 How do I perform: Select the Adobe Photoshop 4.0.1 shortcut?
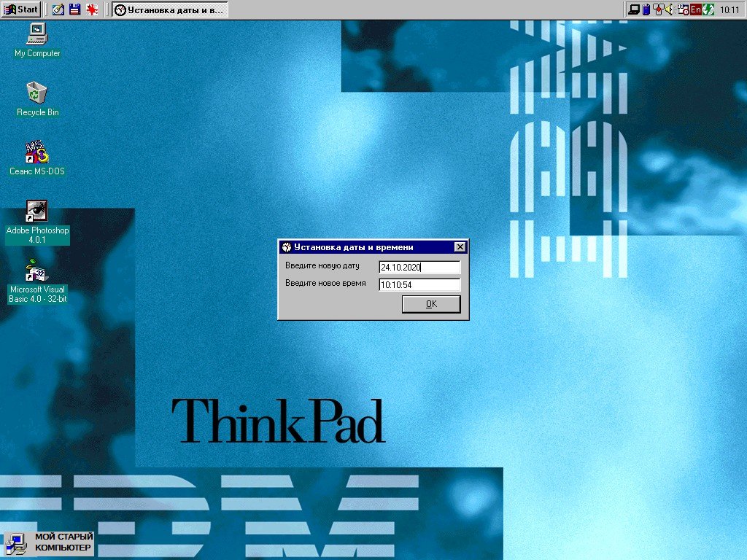pos(37,211)
